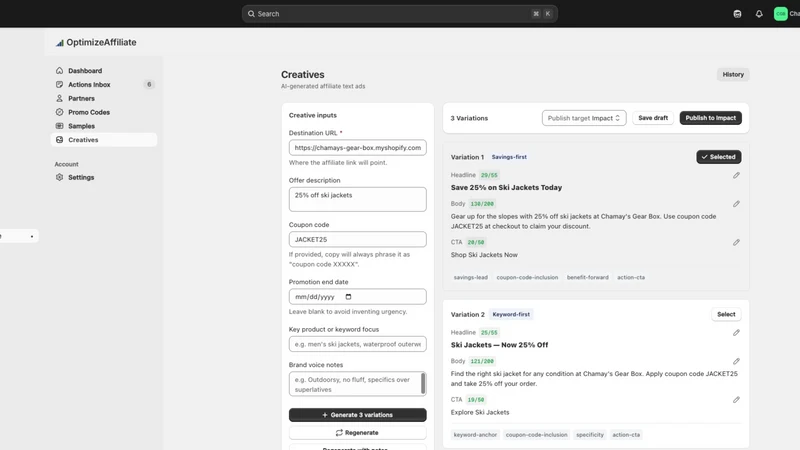Click the Actions Inbox icon

(59, 84)
